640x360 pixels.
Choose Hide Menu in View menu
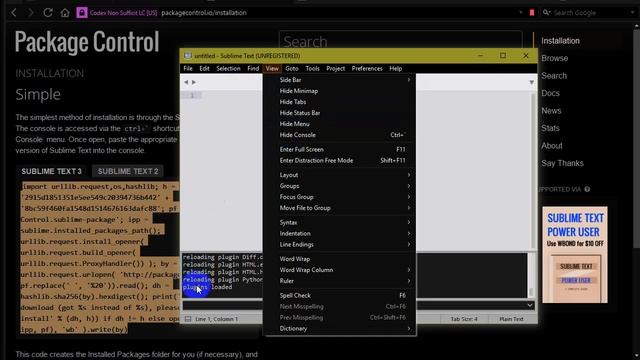340,124
